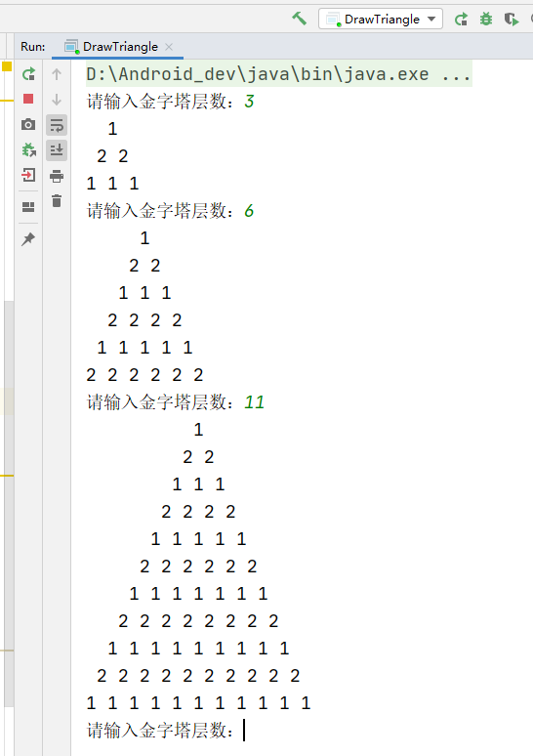The width and height of the screenshot is (533, 756).
Task: Click the Down the stack trace arrow
Action: click(x=57, y=100)
